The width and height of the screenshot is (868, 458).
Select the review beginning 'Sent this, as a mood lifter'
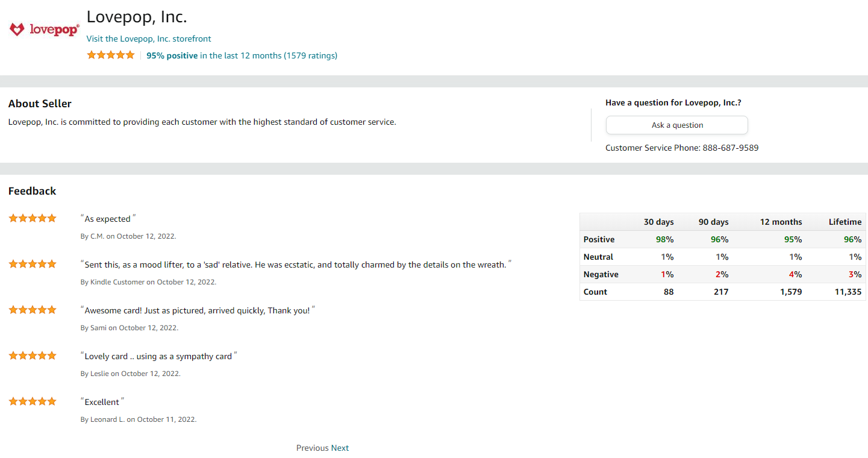pos(296,265)
